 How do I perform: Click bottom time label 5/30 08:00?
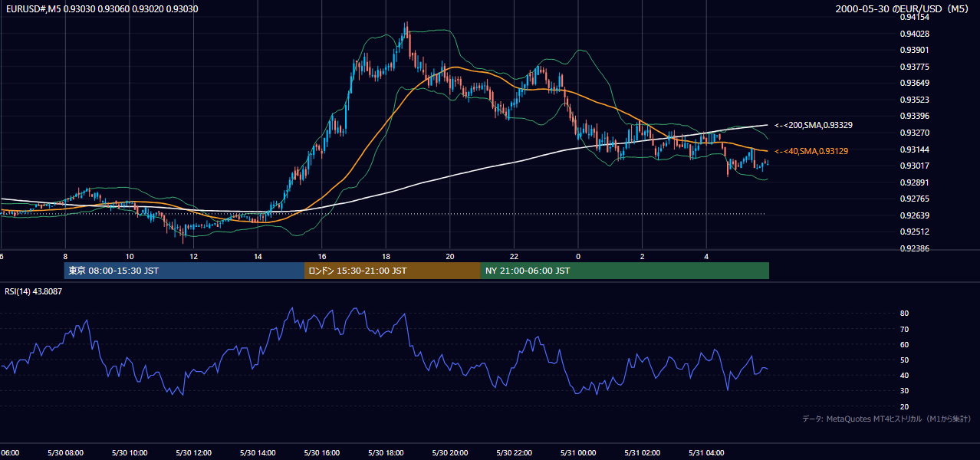pos(64,452)
